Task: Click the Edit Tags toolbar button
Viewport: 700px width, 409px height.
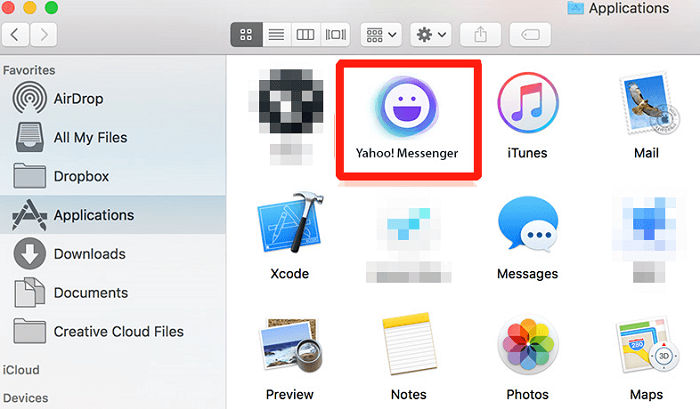Action: (530, 34)
